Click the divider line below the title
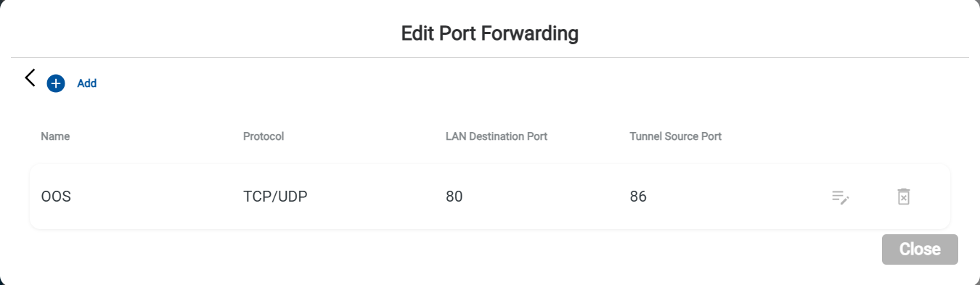980x285 pixels. 490,57
